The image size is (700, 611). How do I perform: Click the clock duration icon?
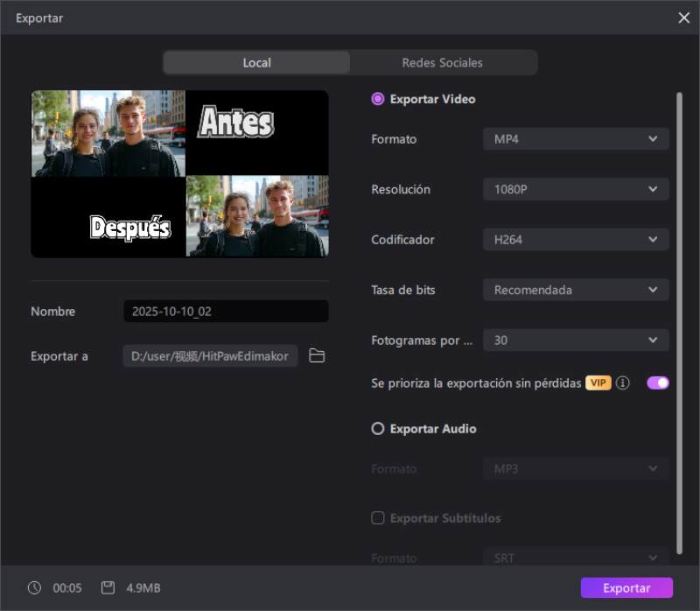point(34,588)
